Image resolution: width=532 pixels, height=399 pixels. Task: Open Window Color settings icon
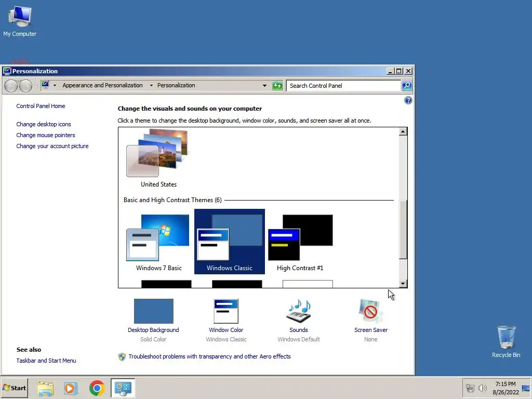click(226, 311)
